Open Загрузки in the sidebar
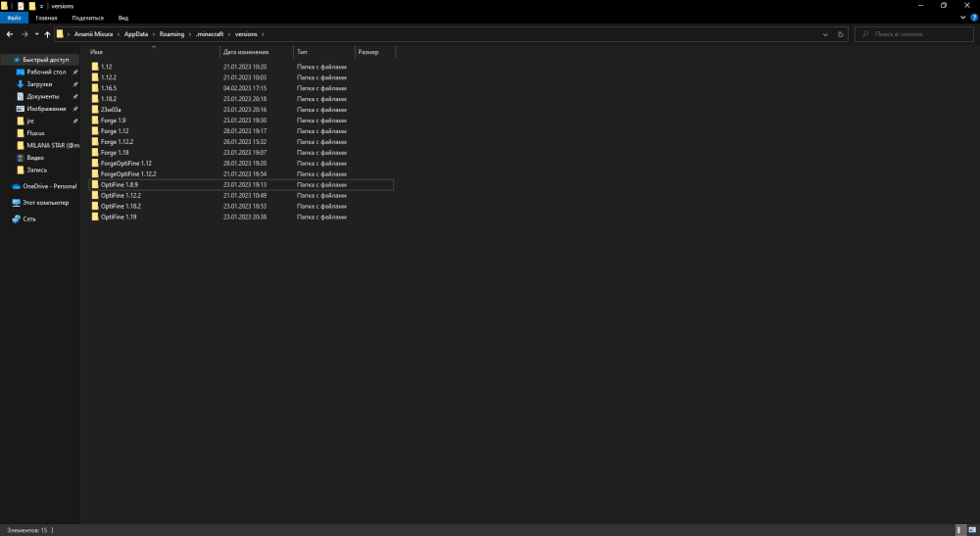 [39, 84]
